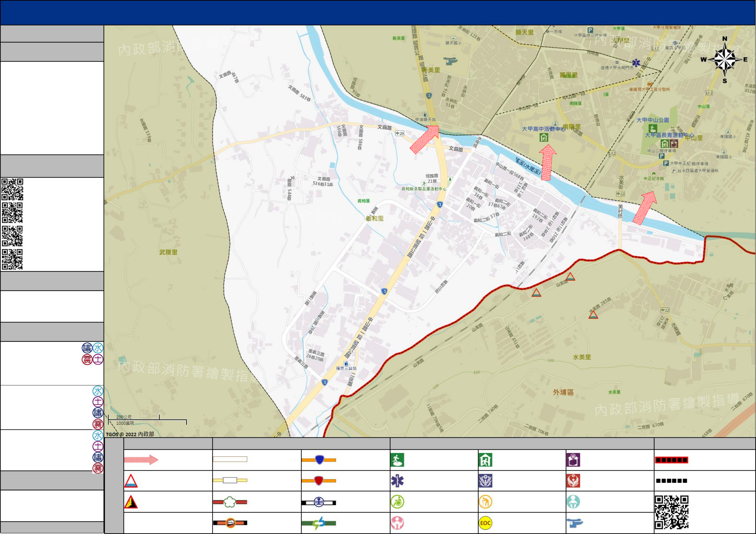Click the green lightning bolt line symbol in legend
The width and height of the screenshot is (756, 534).
click(x=319, y=523)
